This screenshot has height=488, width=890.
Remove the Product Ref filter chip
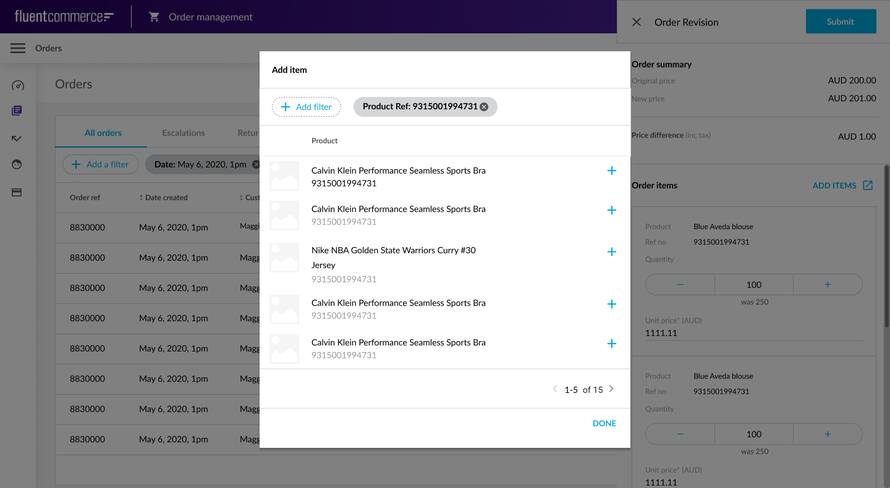click(x=484, y=107)
